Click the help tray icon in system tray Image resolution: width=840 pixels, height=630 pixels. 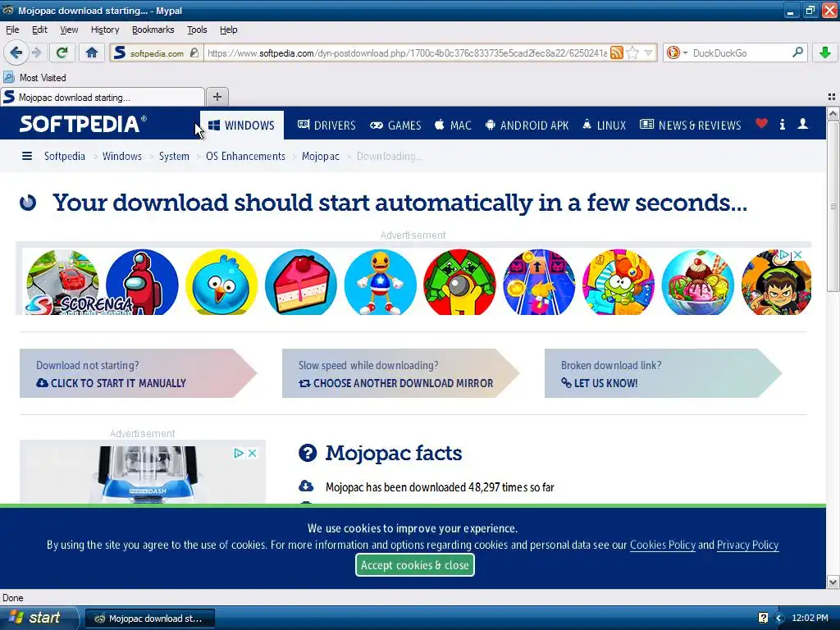click(764, 618)
